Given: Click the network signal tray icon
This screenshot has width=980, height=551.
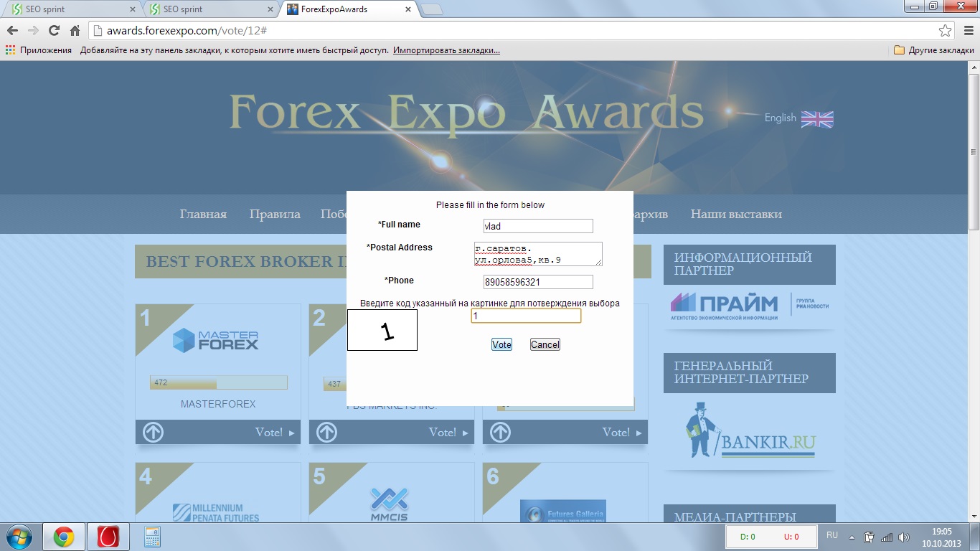Looking at the screenshot, I should tap(887, 537).
